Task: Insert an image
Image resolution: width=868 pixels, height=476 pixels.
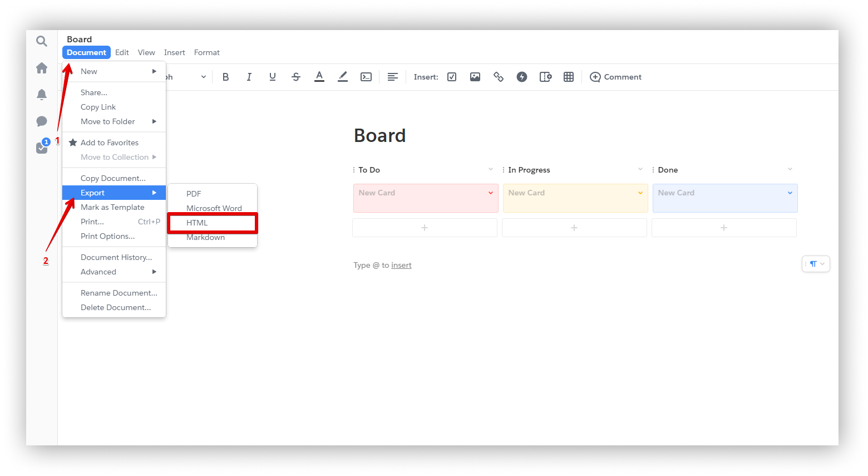Action: click(x=475, y=77)
